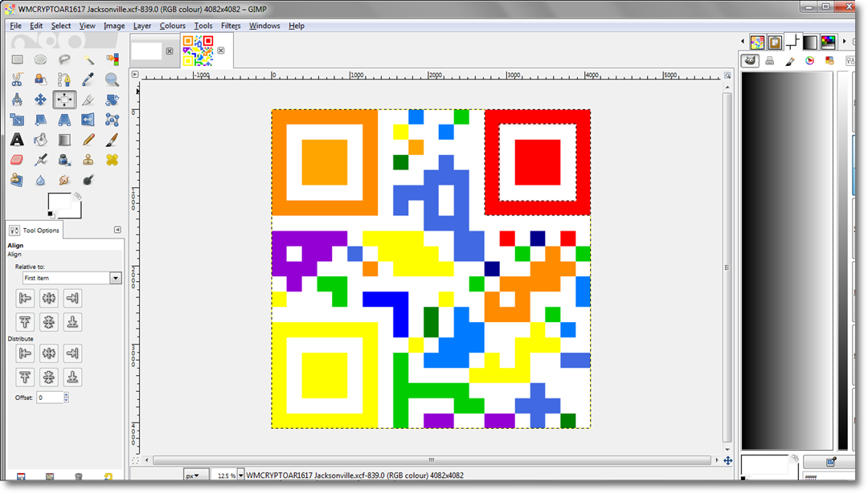The height and width of the screenshot is (494, 868).
Task: Open the px unit dropdown in status bar
Action: [196, 476]
